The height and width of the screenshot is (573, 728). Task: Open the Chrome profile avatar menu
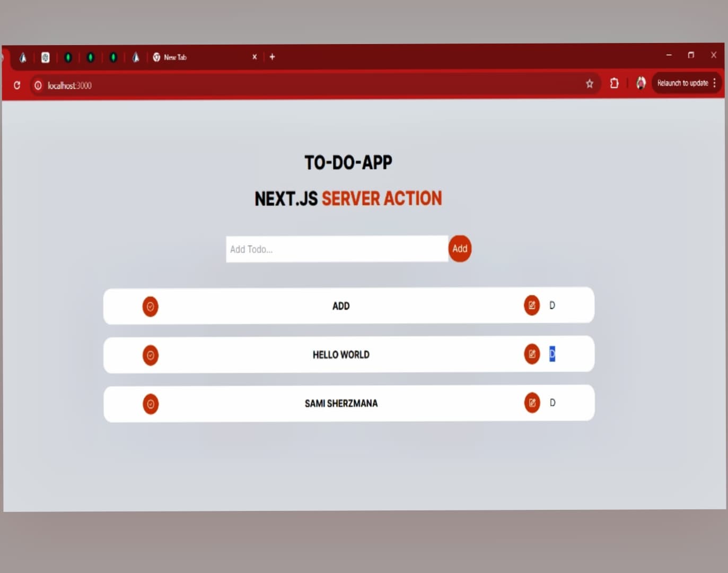click(641, 83)
